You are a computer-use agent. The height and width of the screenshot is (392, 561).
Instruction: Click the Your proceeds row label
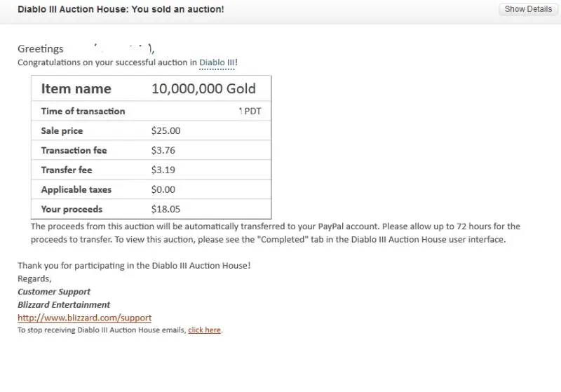click(72, 209)
